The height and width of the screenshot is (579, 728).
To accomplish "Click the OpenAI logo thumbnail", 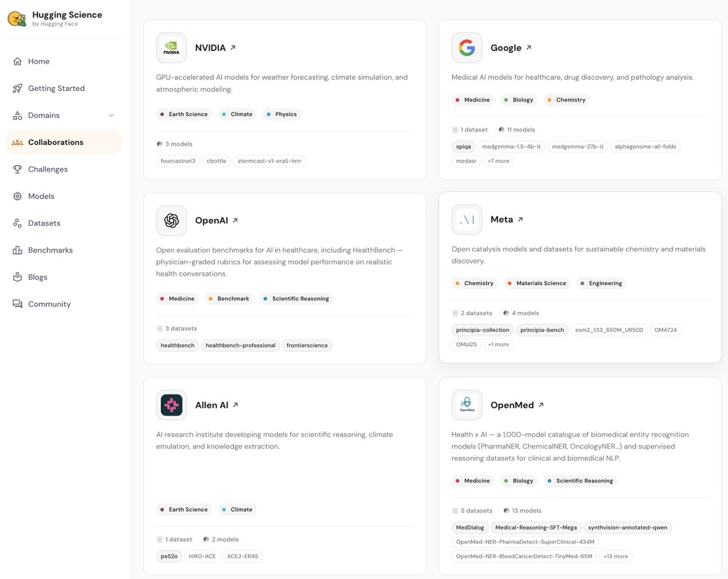I will click(172, 220).
